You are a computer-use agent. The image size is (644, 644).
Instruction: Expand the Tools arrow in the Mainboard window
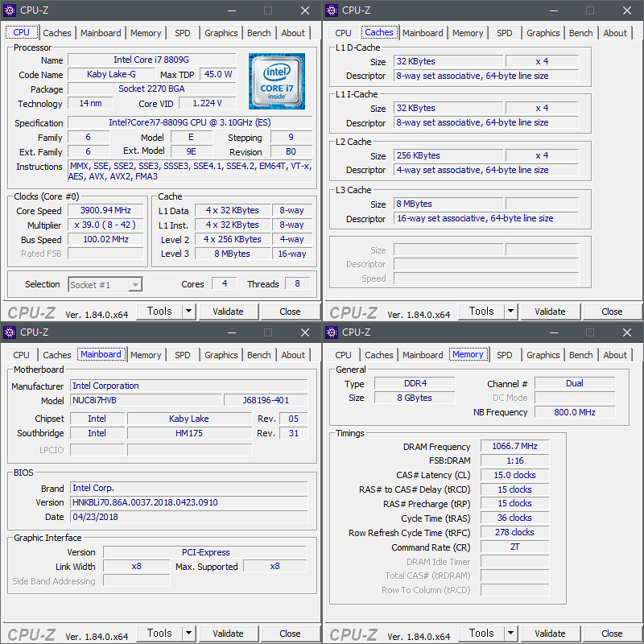[x=188, y=634]
